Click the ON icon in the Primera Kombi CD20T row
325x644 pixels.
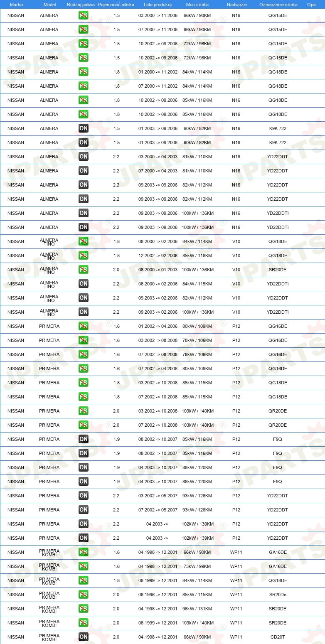(x=84, y=637)
